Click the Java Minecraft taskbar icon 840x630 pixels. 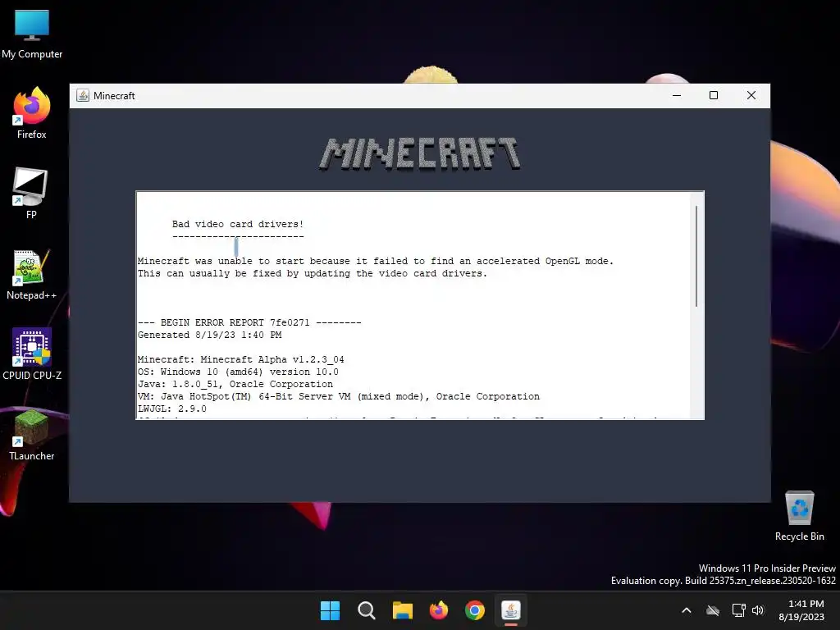click(x=511, y=610)
